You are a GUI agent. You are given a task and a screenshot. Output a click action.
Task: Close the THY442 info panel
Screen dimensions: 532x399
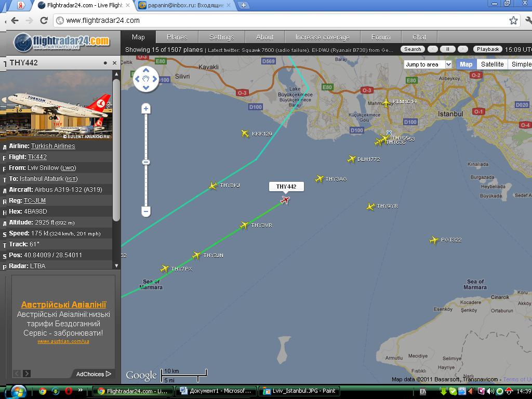coord(114,63)
